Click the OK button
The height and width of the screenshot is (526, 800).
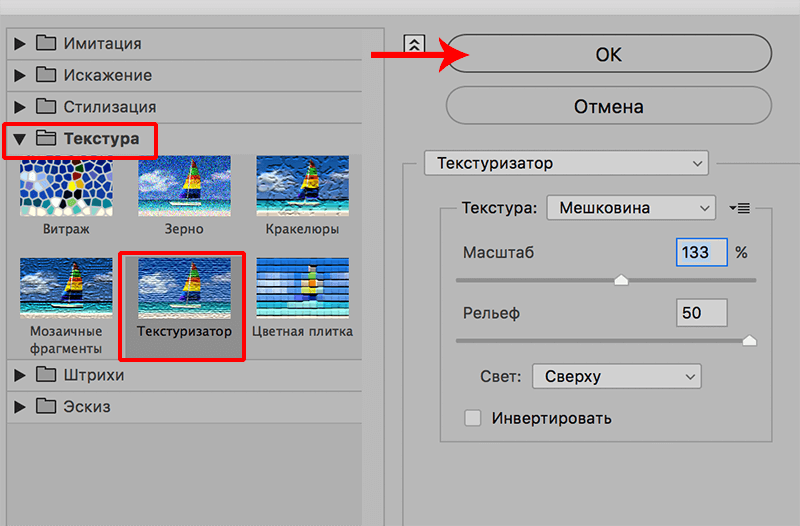point(609,54)
